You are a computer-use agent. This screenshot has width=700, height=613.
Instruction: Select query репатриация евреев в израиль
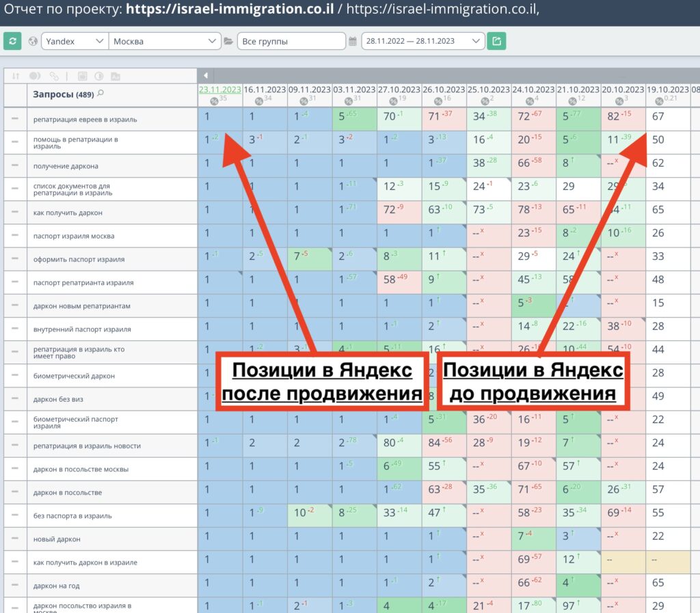tap(85, 120)
